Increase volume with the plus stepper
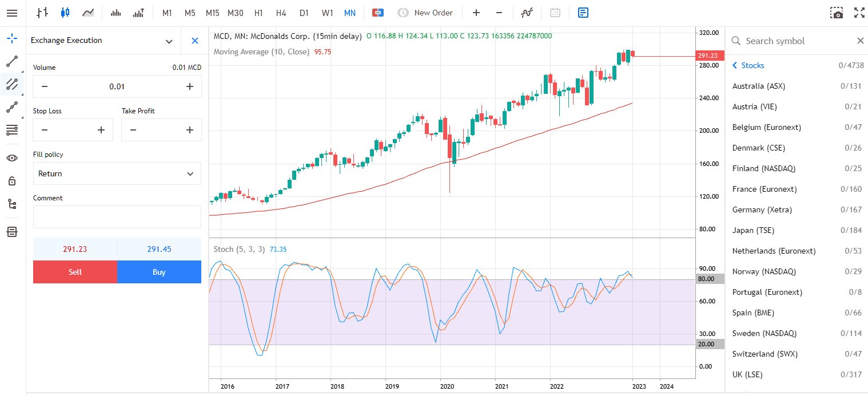Screen dimensions: 868x395 (x=190, y=86)
